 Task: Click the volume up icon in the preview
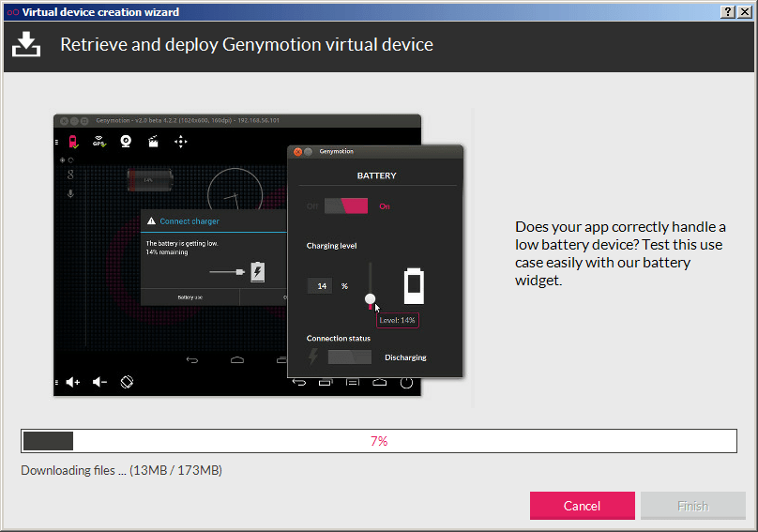73,382
